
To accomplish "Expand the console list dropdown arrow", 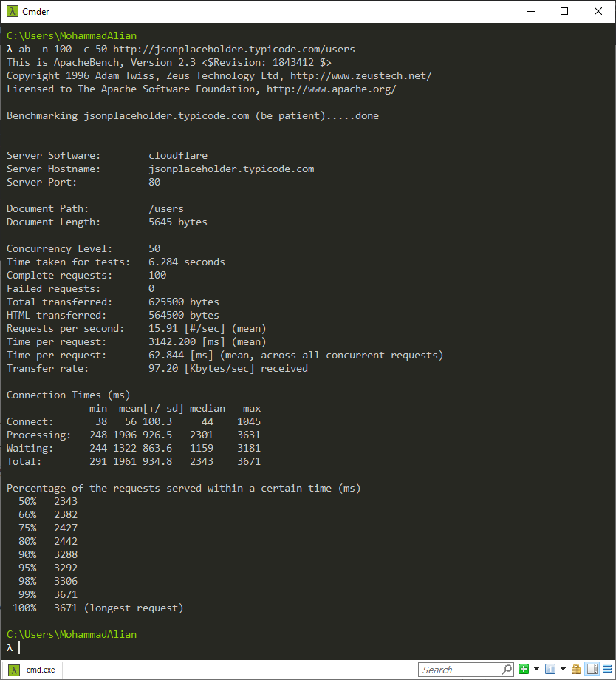I will point(562,670).
